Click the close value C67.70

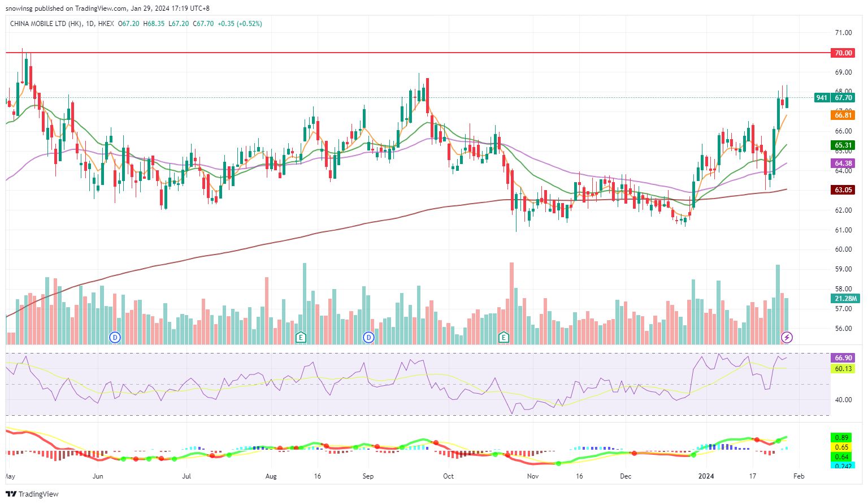(203, 24)
